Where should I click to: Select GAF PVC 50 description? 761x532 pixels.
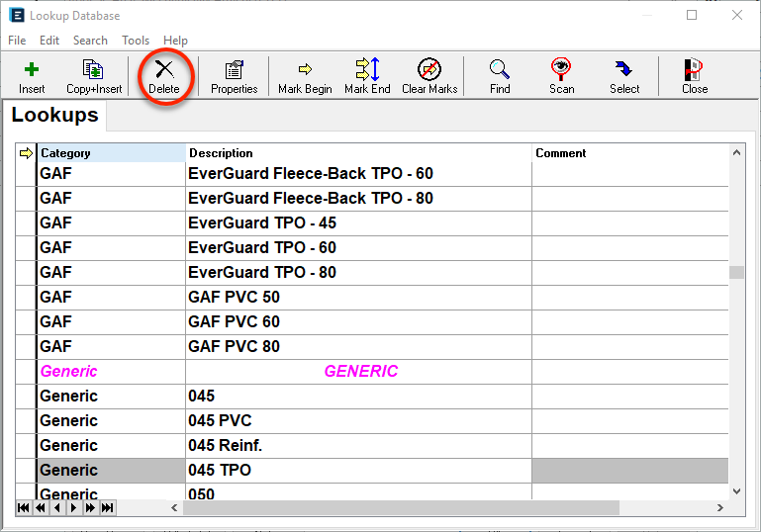tap(358, 298)
